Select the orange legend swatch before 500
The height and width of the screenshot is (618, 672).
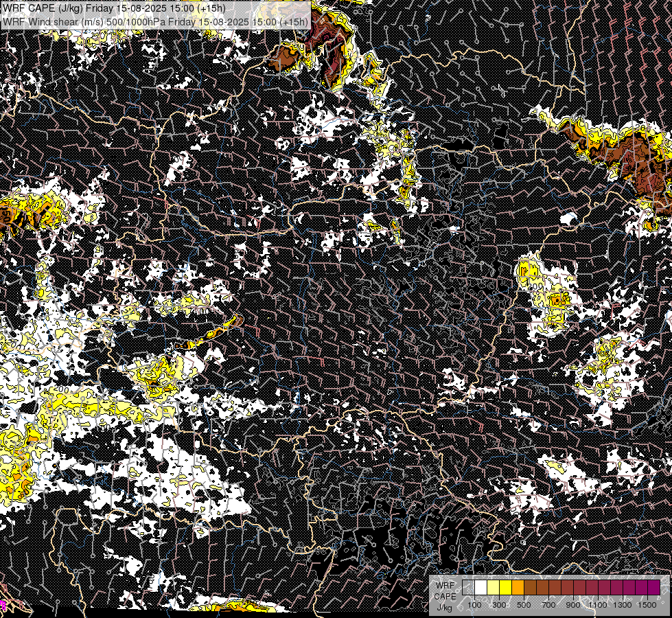pyautogui.click(x=518, y=587)
